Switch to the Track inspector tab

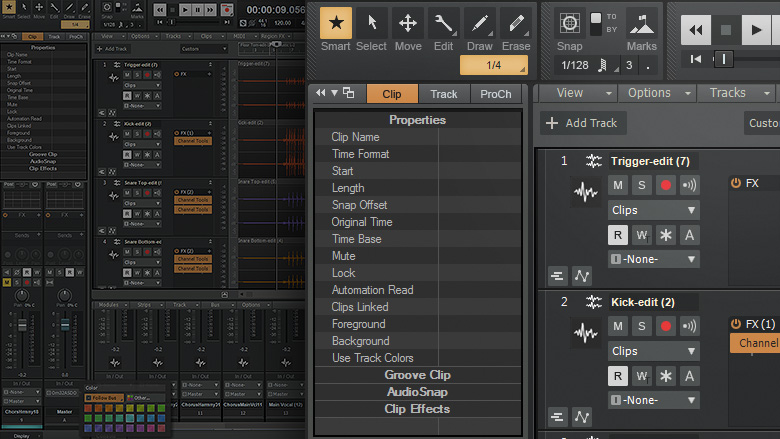444,94
